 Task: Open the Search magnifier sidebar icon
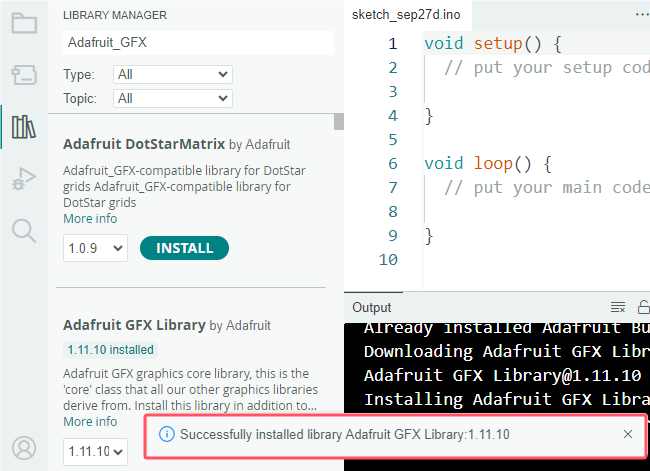(24, 231)
